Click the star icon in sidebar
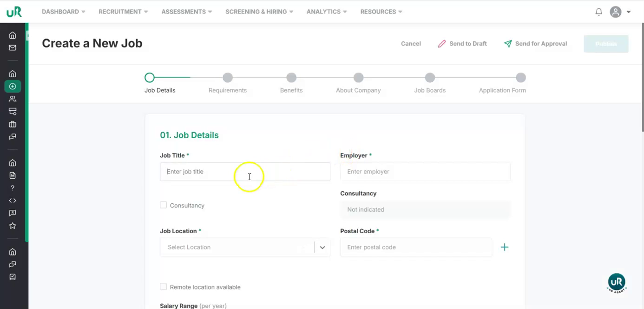Viewport: 644px width, 309px height. click(13, 226)
